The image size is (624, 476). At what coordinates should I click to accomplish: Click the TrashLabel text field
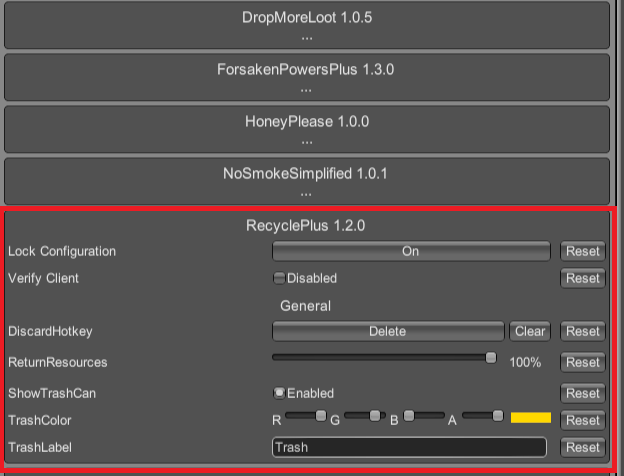[x=410, y=447]
